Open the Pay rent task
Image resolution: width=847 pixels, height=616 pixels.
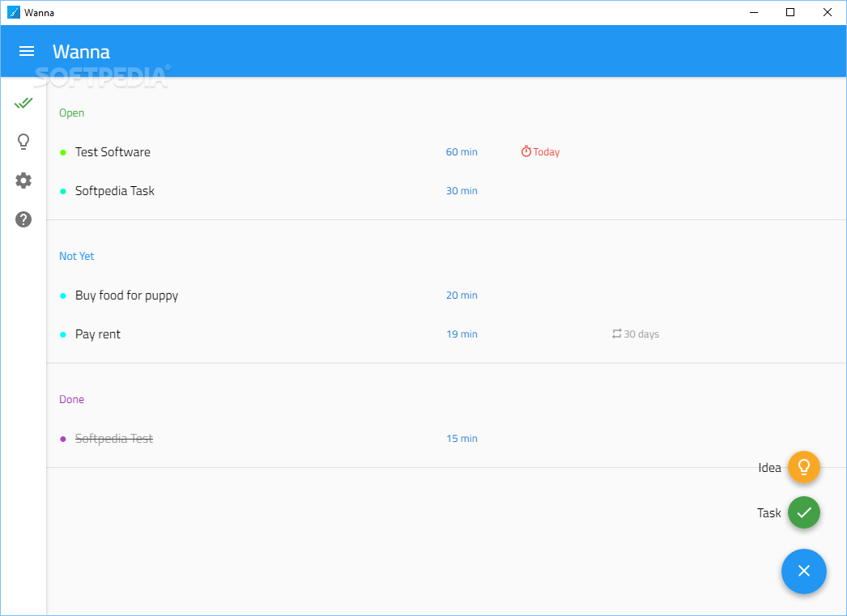coord(98,334)
